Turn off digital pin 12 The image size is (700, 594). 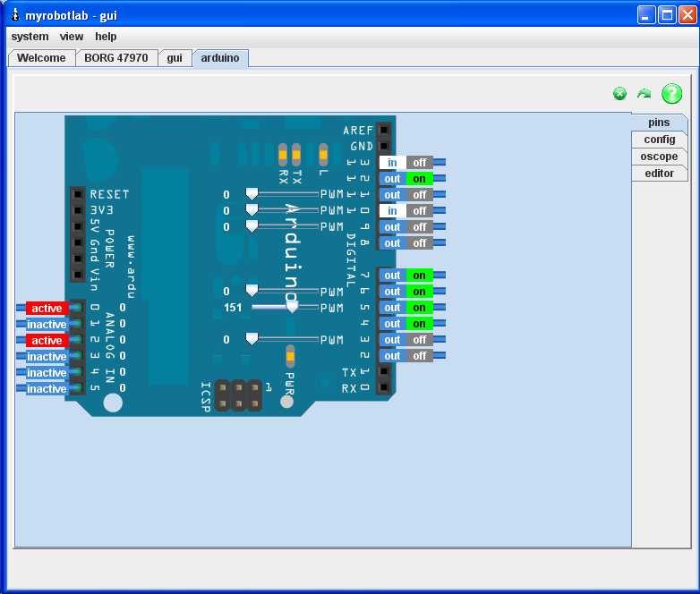point(420,179)
